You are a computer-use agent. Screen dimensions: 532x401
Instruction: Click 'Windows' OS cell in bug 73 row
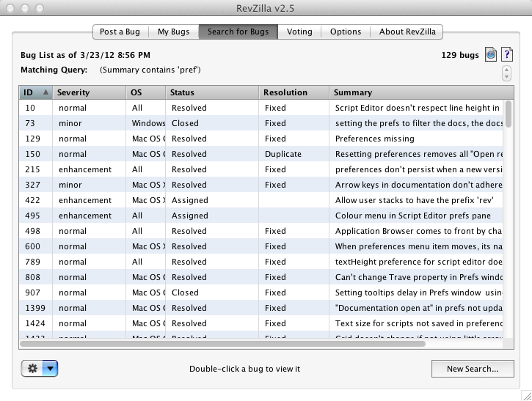[x=149, y=123]
